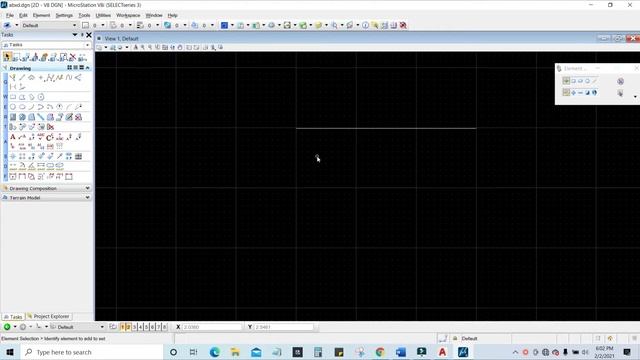Pick the Place Line tool
Screen dimensions: 640x360
[22, 78]
